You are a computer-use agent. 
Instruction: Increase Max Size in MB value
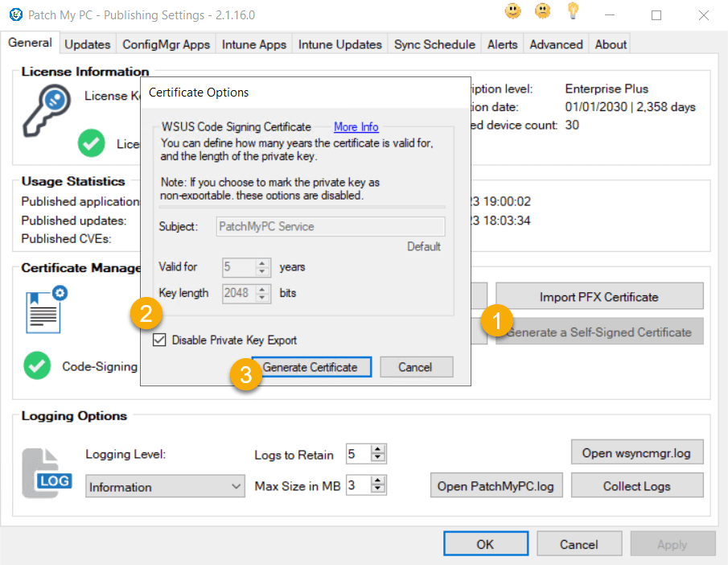click(378, 480)
